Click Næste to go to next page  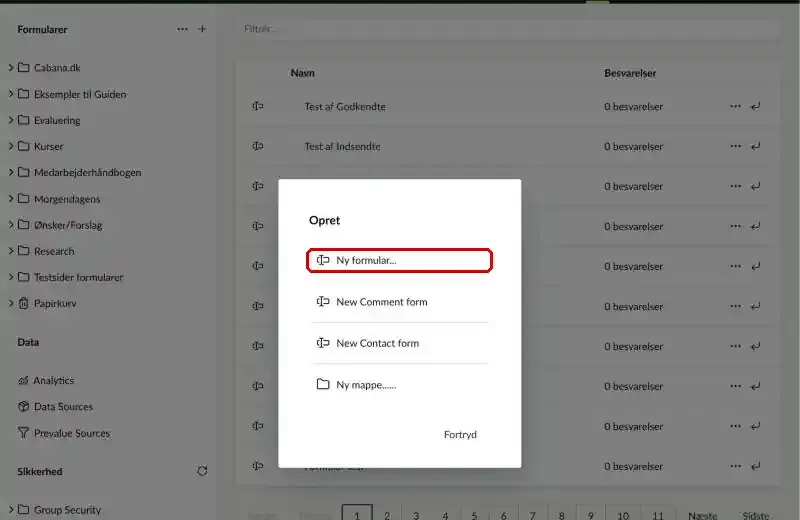pos(703,515)
